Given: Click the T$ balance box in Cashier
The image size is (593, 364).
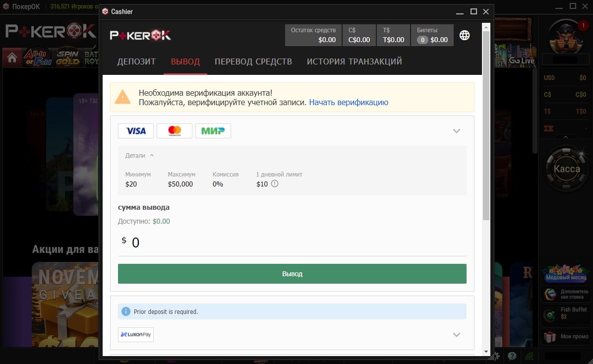Looking at the screenshot, I should coord(393,35).
